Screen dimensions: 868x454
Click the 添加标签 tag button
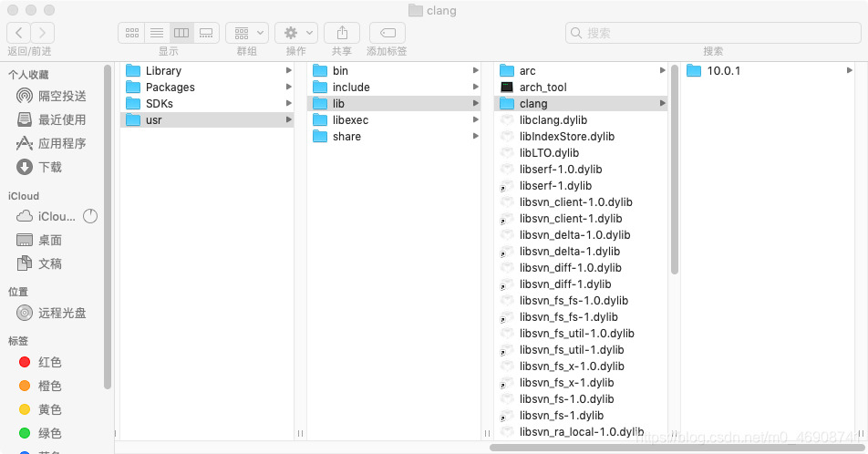tap(387, 33)
